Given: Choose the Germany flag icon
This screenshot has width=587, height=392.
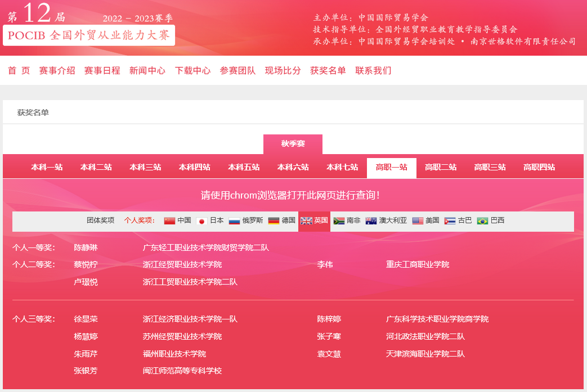Looking at the screenshot, I should 274,221.
